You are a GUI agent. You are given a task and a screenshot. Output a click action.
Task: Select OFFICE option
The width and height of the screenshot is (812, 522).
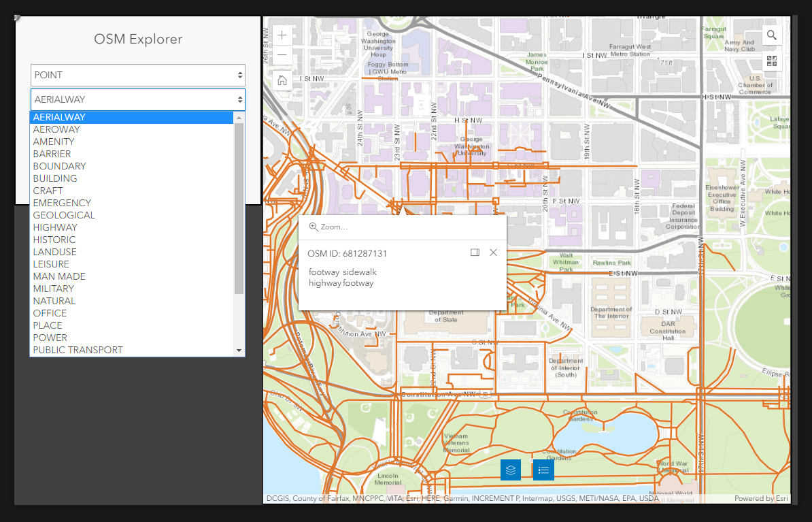[131, 314]
